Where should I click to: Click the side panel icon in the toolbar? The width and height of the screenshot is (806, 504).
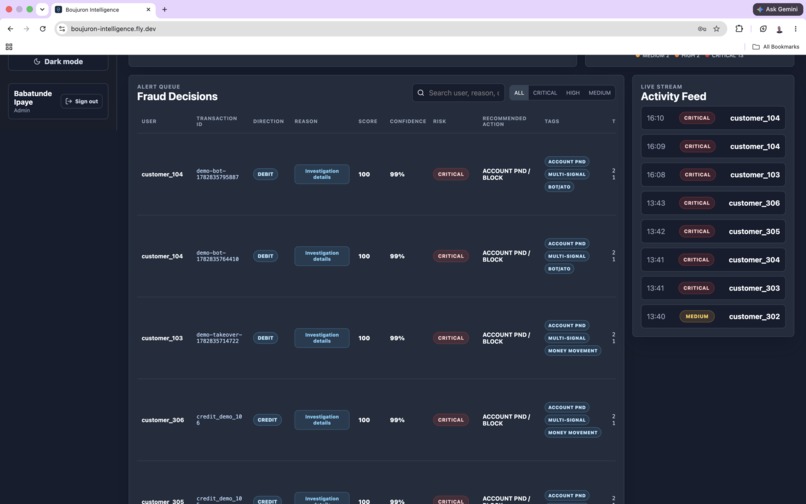(763, 29)
